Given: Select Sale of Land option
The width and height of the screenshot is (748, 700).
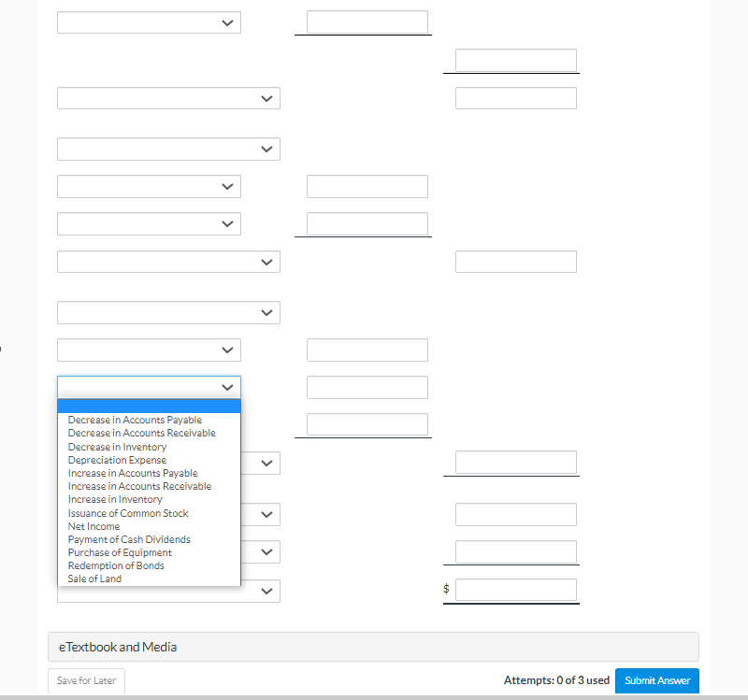Looking at the screenshot, I should 94,579.
